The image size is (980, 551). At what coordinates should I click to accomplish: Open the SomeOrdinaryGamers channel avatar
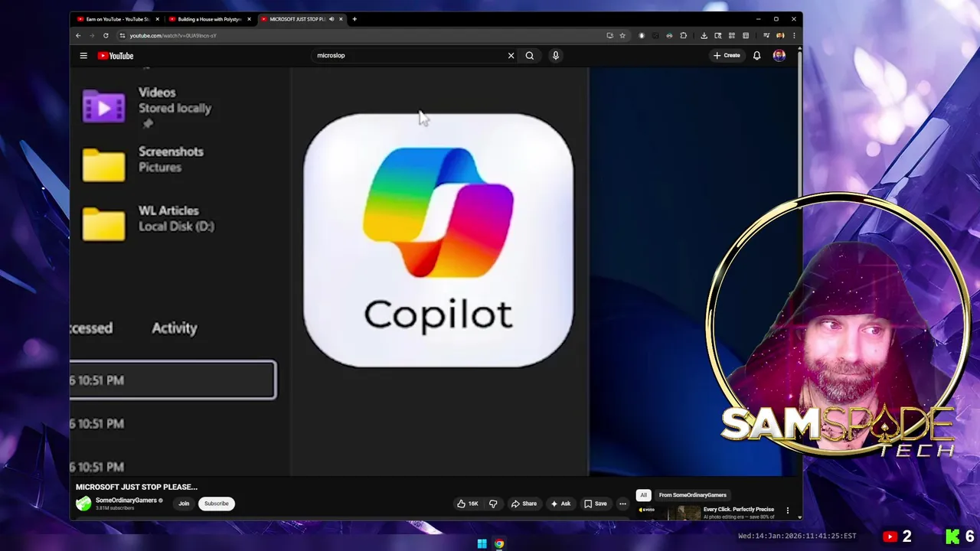point(83,504)
